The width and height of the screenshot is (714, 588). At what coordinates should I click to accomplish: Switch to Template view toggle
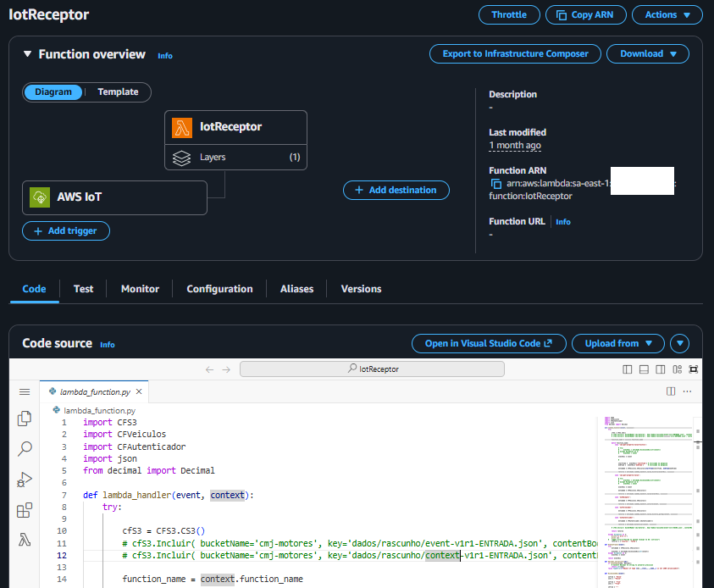tap(118, 92)
